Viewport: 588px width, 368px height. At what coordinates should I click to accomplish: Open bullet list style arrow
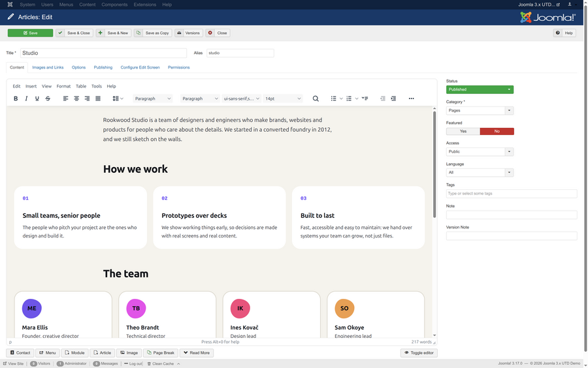click(341, 99)
